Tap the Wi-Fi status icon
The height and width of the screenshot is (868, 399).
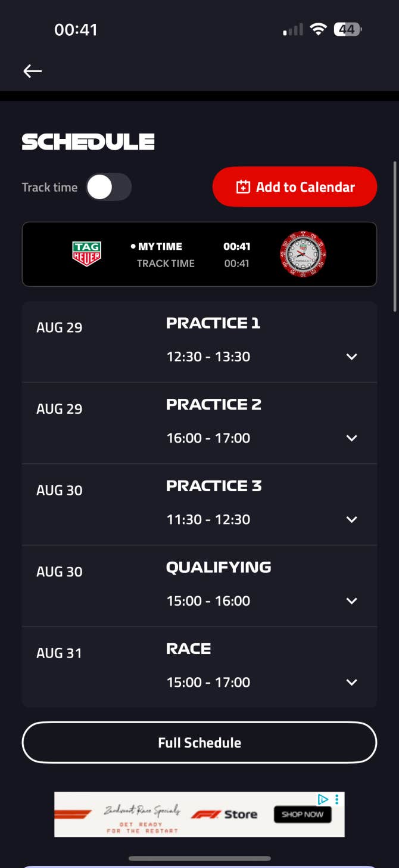click(319, 29)
